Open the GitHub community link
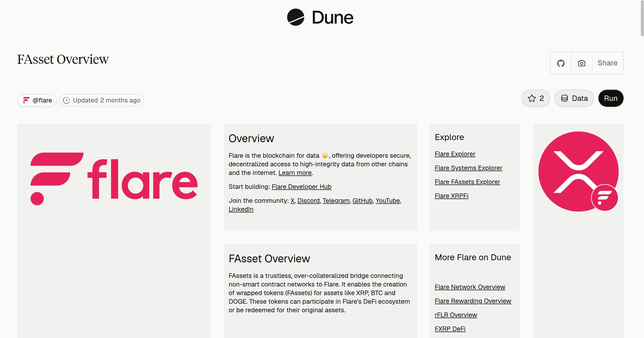 tap(363, 201)
